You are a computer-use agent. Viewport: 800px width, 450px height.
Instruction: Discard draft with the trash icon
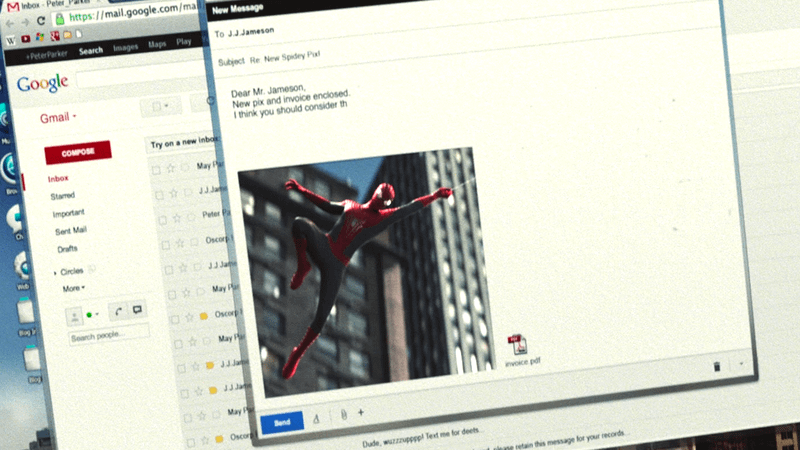(717, 366)
